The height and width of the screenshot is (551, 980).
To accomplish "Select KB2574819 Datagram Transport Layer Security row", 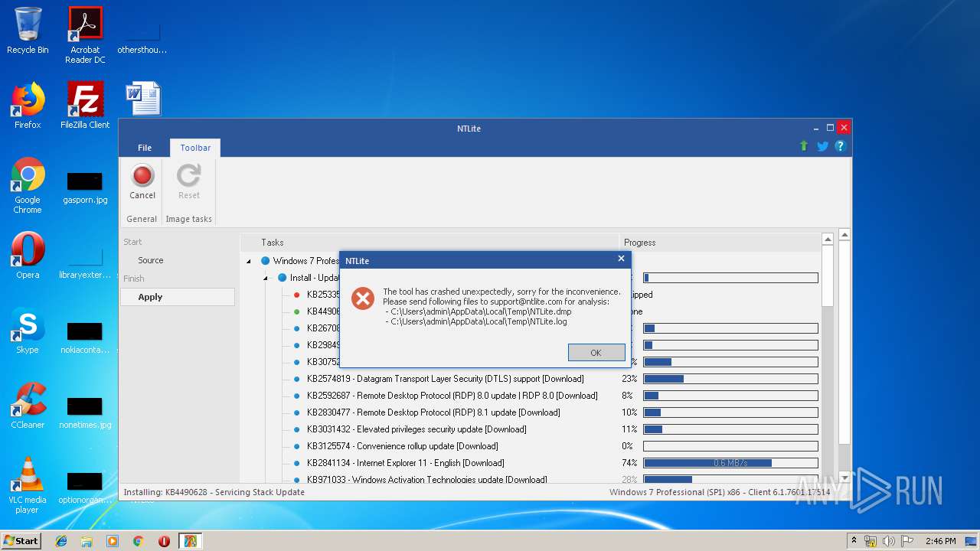I will [x=446, y=379].
